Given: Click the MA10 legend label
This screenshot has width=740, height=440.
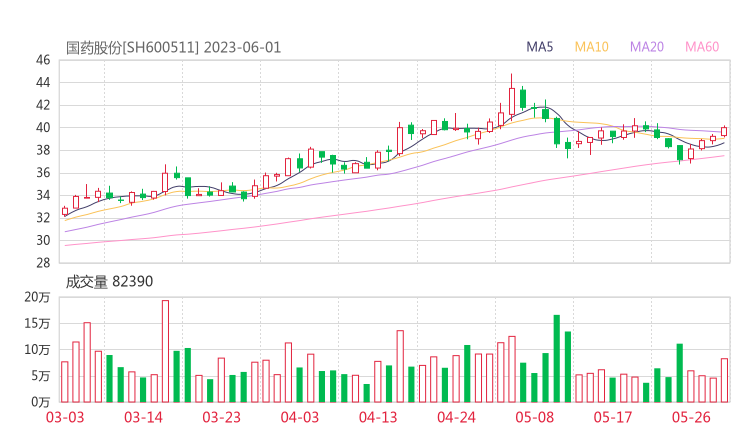Looking at the screenshot, I should click(x=591, y=47).
